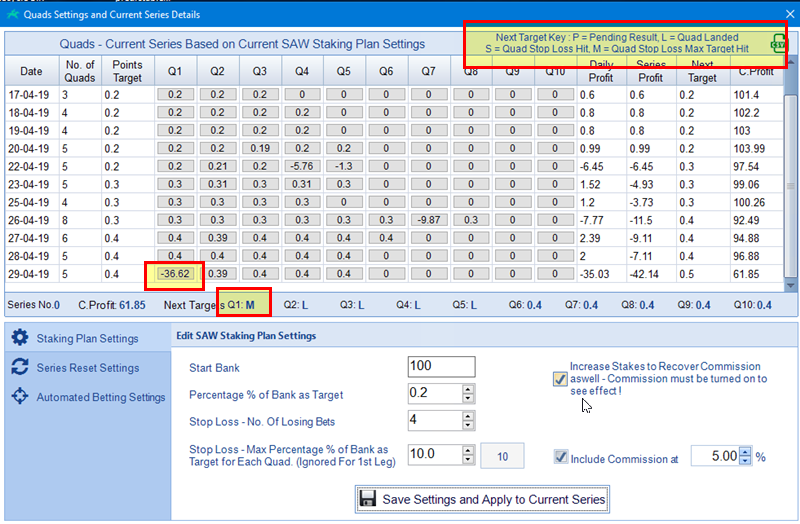This screenshot has height=524, width=800.
Task: Open Automated Betting Settings tab
Action: [88, 396]
